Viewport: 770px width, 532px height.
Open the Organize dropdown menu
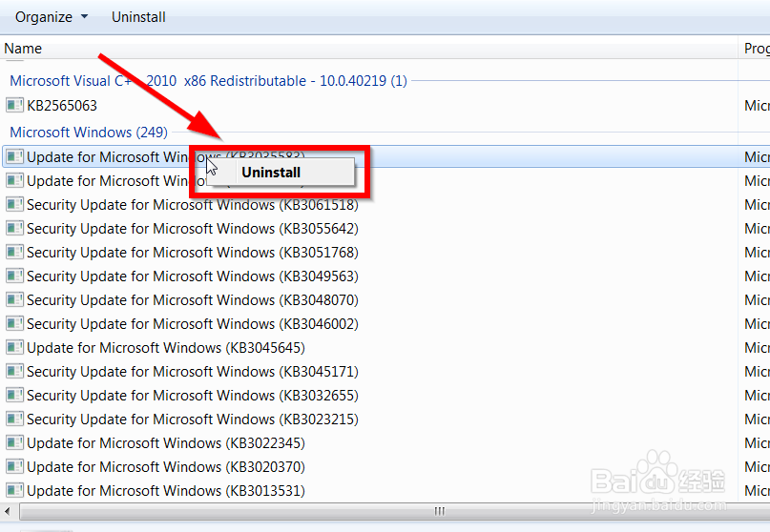[52, 17]
